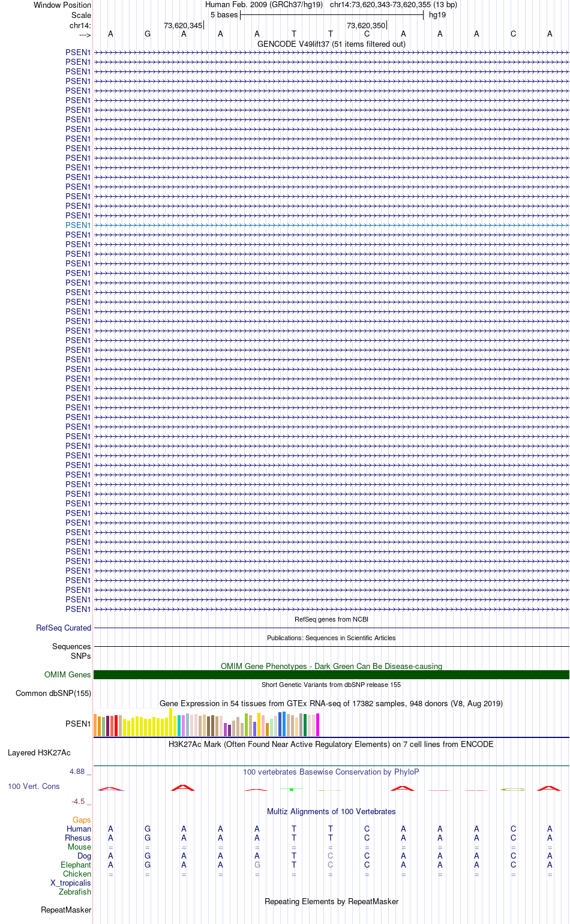The width and height of the screenshot is (570, 924).
Task: Click the gray G in the Elephant row
Action: [257, 865]
